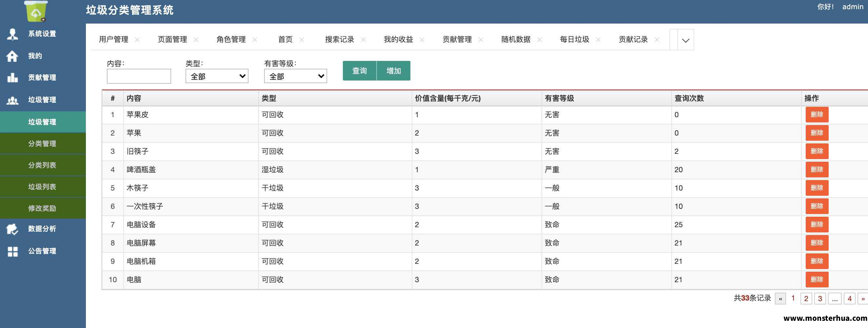Go to page 3
The width and height of the screenshot is (868, 328).
tap(820, 299)
